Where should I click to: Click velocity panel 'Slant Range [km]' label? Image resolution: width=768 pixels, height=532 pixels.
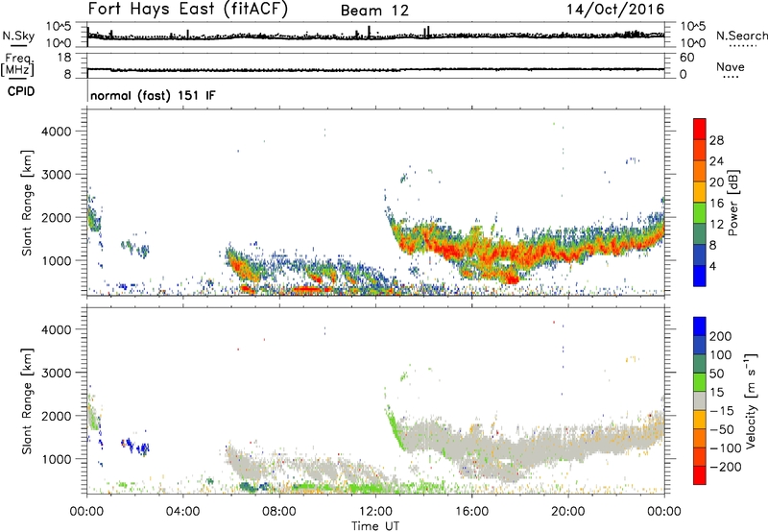27,400
